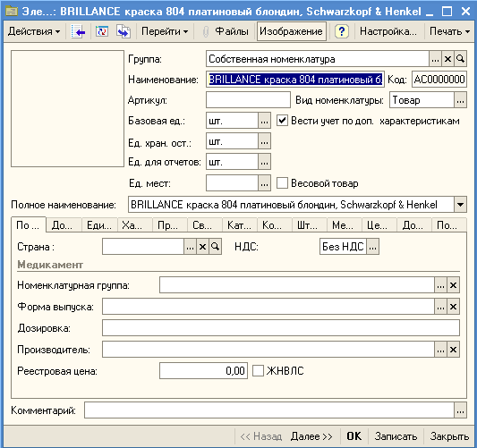Clear Производитель with X button

(x=453, y=350)
